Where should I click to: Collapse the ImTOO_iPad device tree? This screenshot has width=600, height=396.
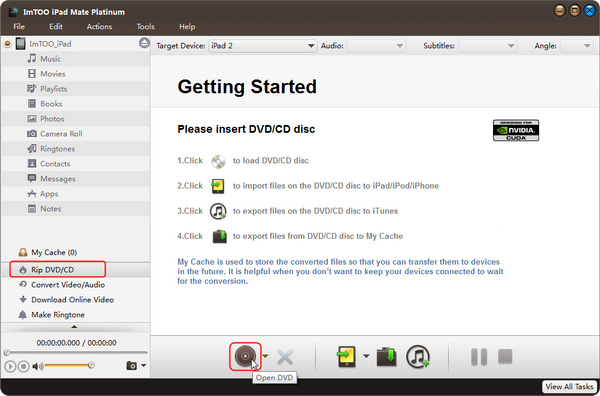[x=7, y=44]
